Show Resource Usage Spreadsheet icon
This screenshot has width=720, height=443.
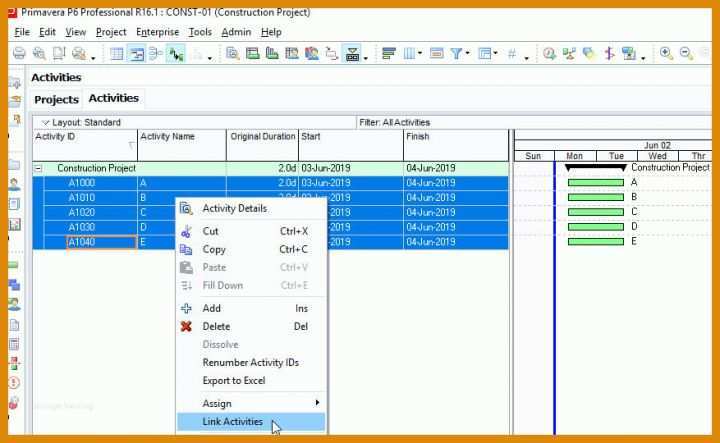[292, 54]
